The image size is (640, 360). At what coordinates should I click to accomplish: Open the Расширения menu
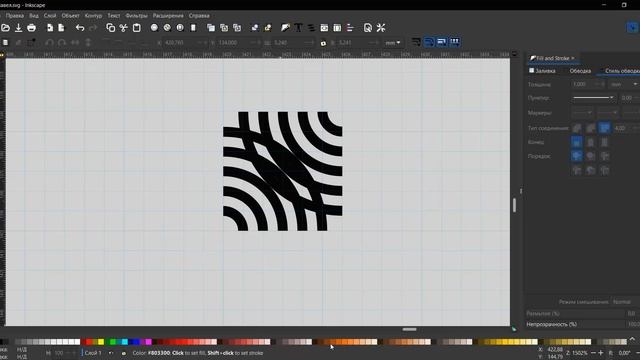(x=168, y=16)
